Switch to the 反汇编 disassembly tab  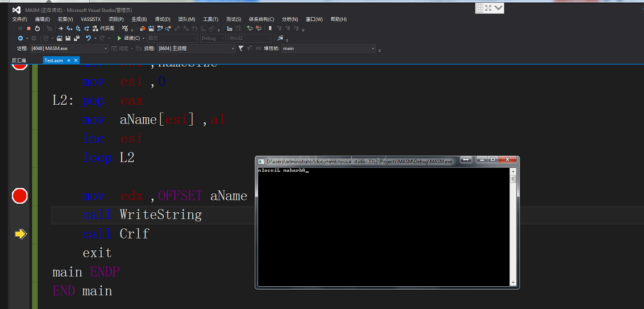[x=19, y=60]
